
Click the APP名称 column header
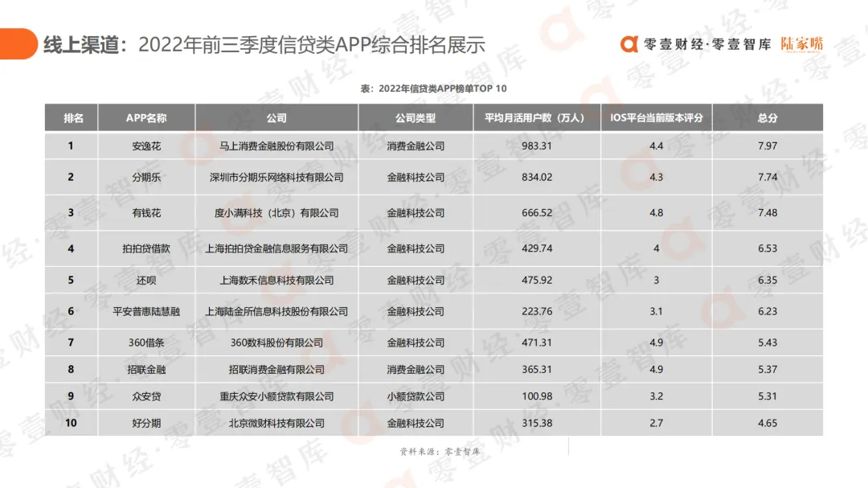146,118
